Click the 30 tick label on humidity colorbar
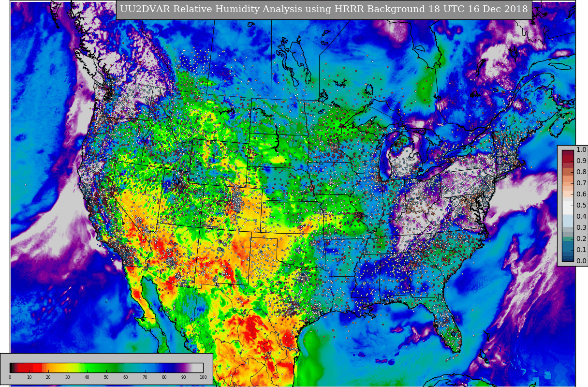Viewport: 588px width, 387px height. pyautogui.click(x=68, y=377)
